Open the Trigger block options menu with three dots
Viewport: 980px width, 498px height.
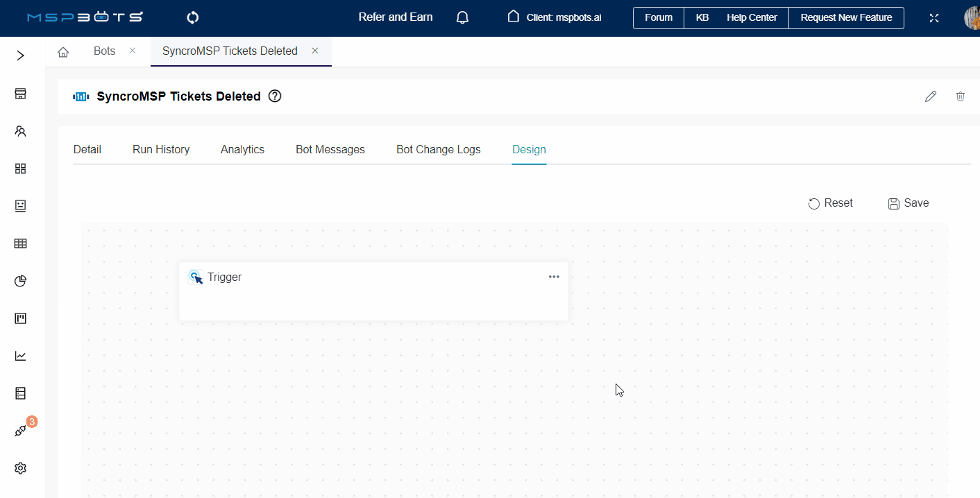pyautogui.click(x=553, y=276)
